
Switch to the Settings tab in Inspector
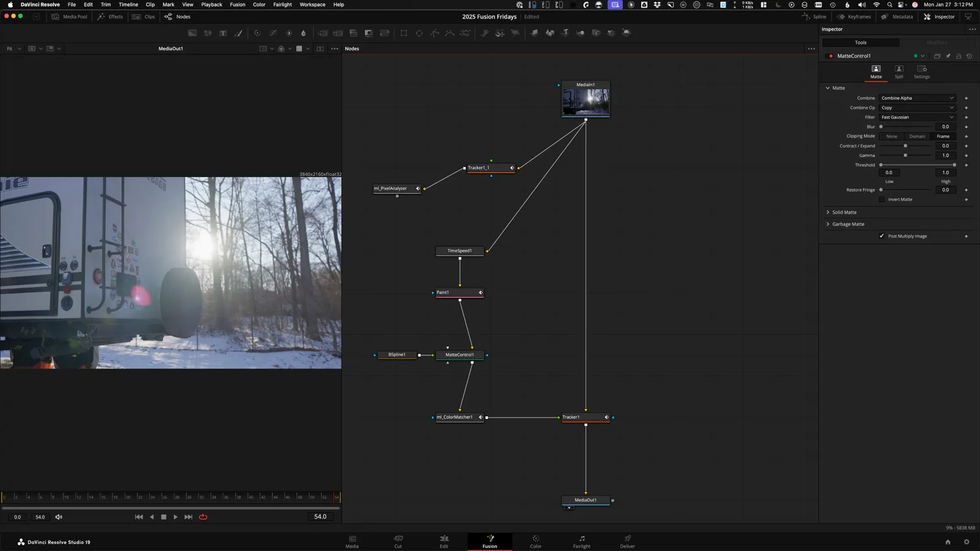922,72
